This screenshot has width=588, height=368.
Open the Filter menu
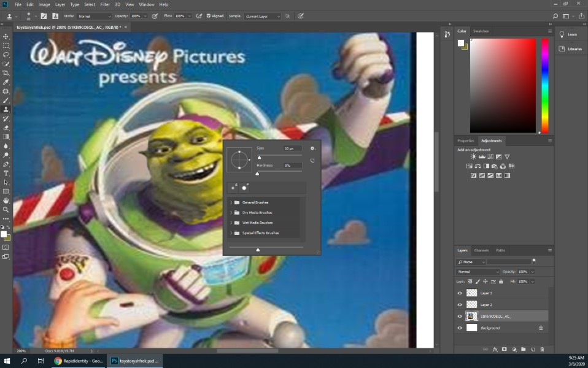(x=104, y=4)
